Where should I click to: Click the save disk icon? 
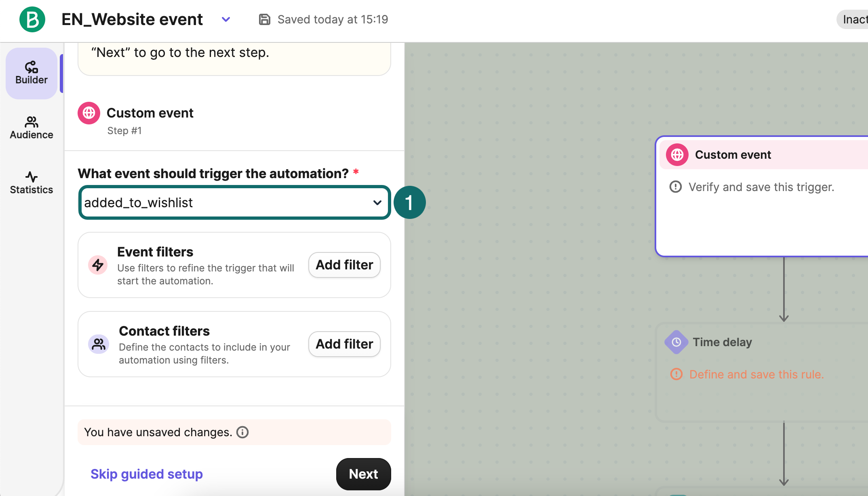264,19
